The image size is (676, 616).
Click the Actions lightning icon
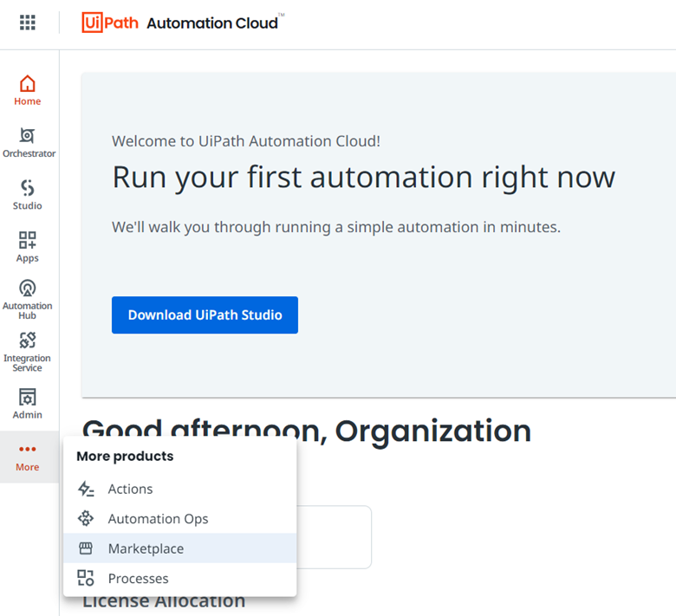pyautogui.click(x=86, y=489)
